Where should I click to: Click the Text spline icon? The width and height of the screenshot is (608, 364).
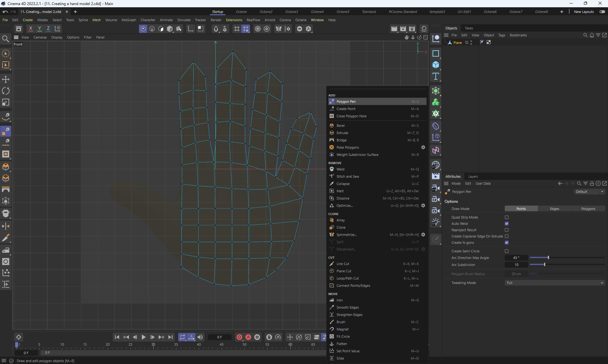pos(436,76)
